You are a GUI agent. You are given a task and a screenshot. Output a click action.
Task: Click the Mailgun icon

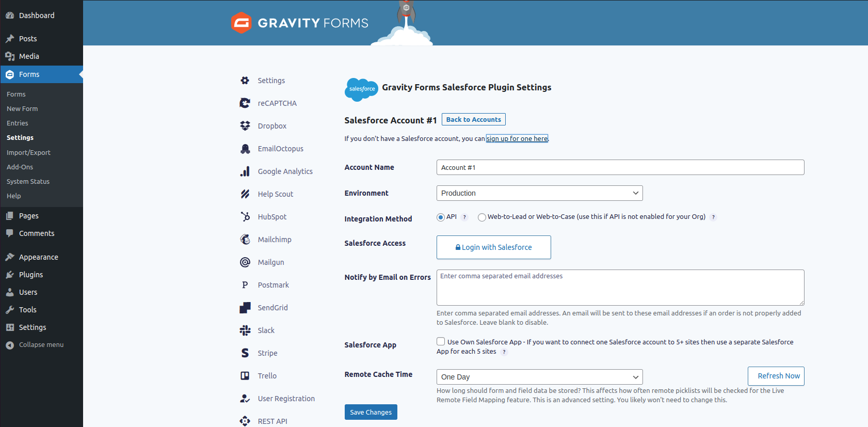click(245, 262)
